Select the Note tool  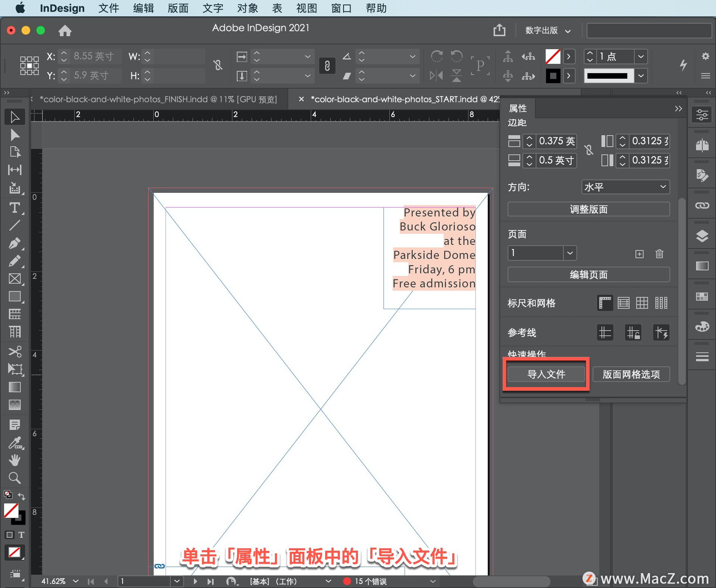pyautogui.click(x=15, y=424)
